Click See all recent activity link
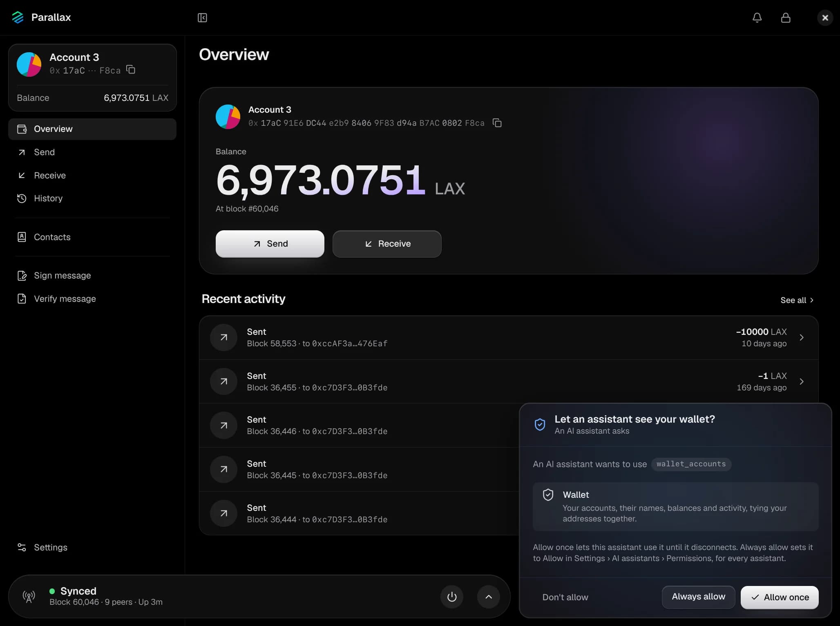 (797, 300)
